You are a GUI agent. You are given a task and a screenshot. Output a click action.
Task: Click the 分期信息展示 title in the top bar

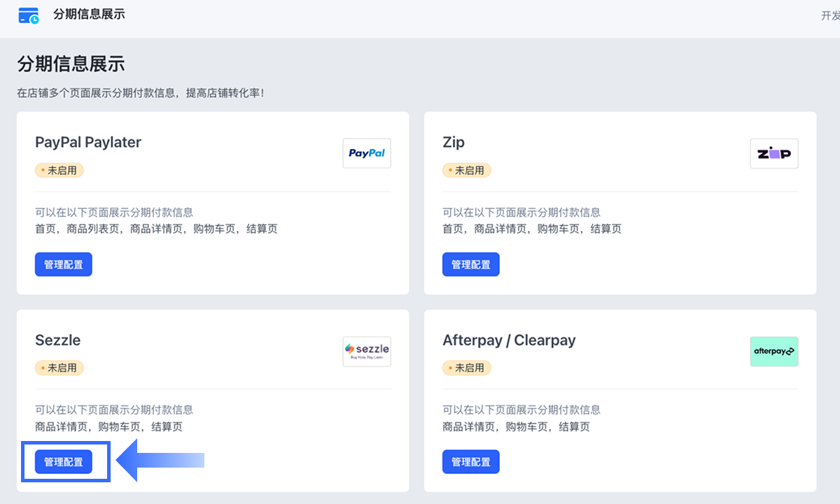(89, 14)
